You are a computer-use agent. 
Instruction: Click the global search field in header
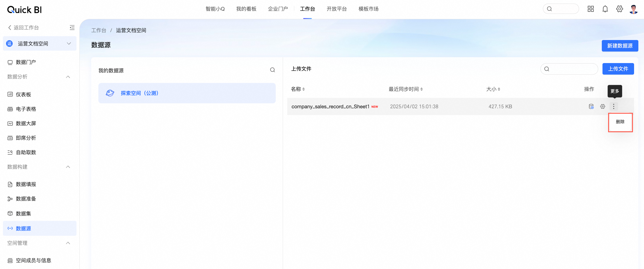tap(561, 9)
